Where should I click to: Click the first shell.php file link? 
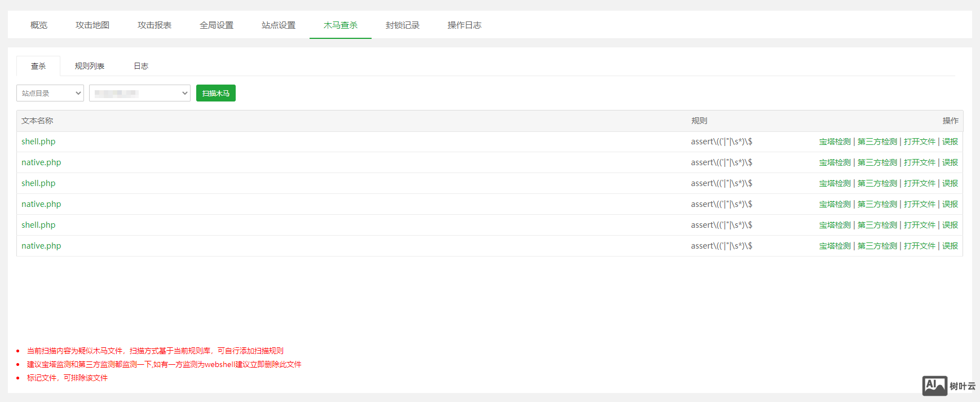pos(38,142)
